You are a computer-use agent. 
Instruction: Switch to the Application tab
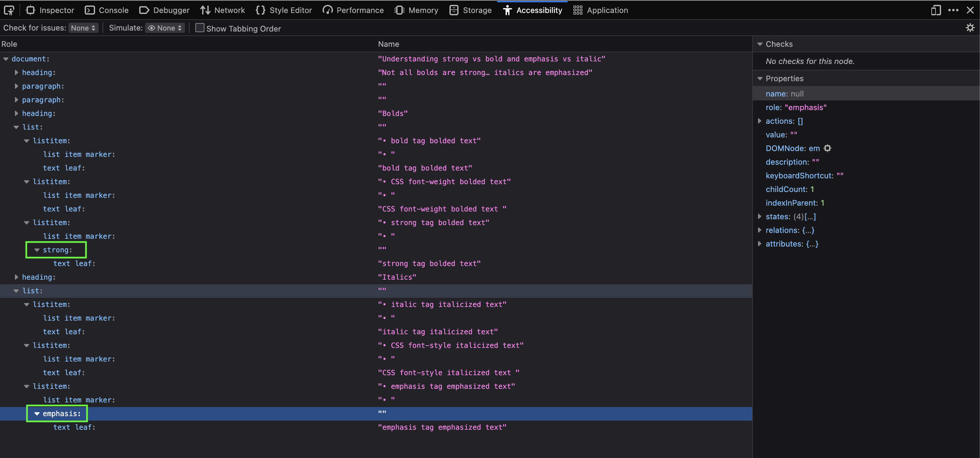[600, 10]
